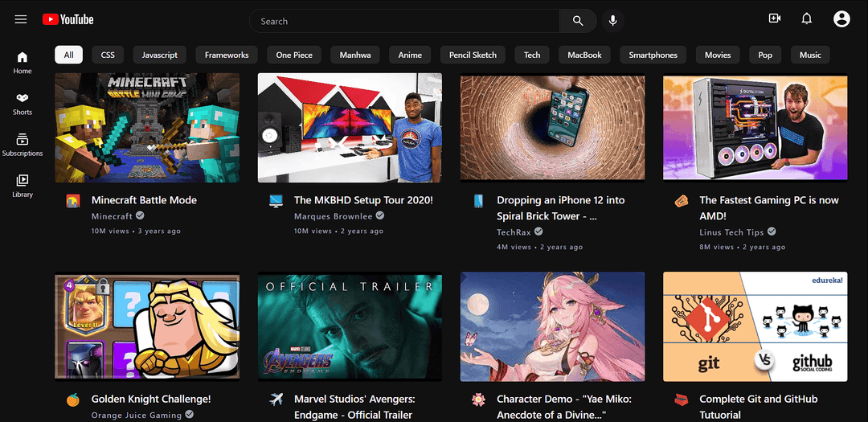
Task: Open the Minecraft channel name
Action: point(112,216)
